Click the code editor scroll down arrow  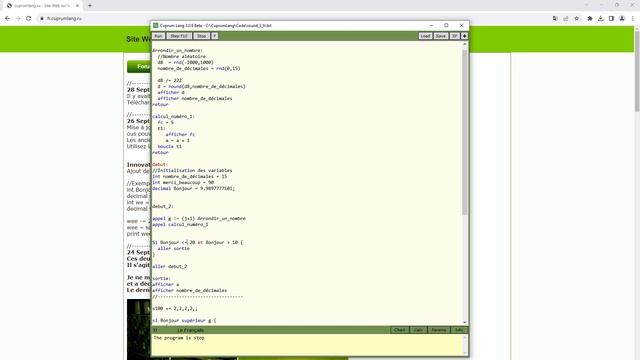click(x=464, y=322)
